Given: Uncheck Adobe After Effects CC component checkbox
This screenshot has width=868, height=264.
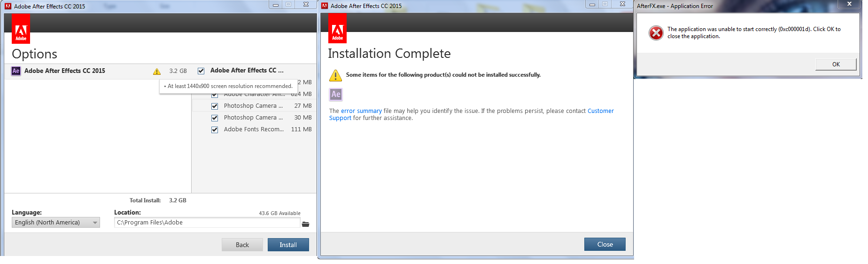Looking at the screenshot, I should point(201,71).
